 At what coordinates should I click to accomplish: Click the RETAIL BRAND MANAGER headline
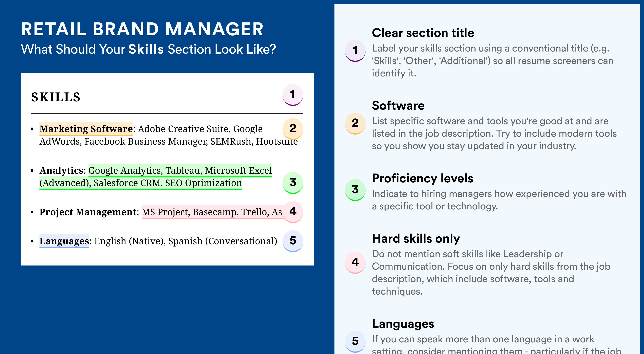pos(142,29)
